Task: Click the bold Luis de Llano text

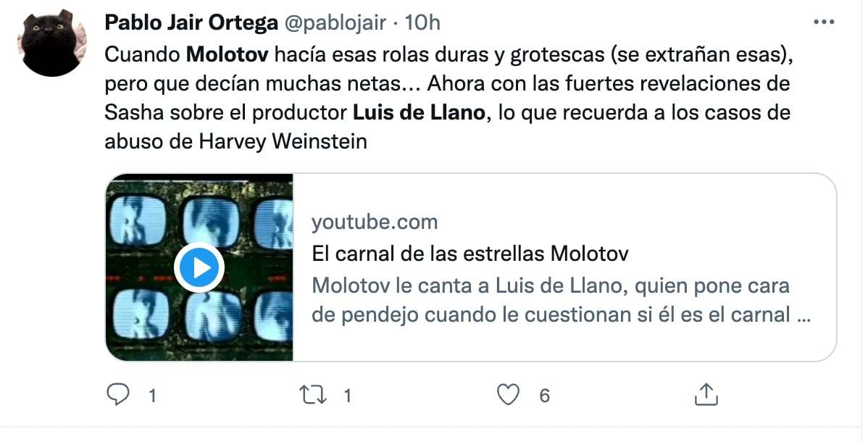Action: coord(417,113)
